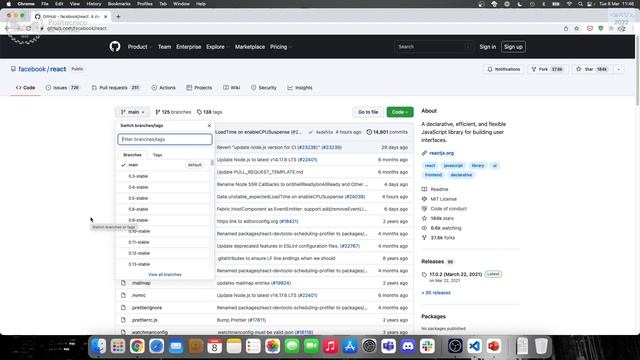Open Chrome in the dock
Screen dimensions: 640x360
tap(137, 346)
